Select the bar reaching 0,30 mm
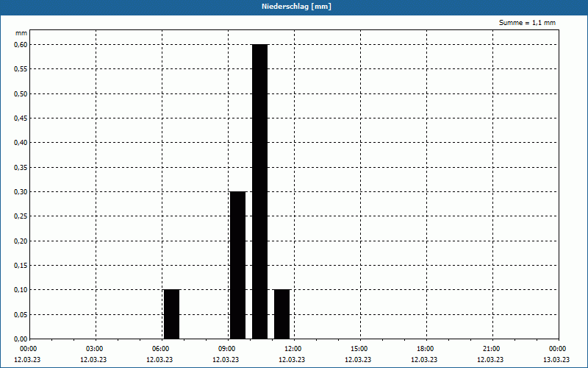588x368 pixels. point(237,265)
